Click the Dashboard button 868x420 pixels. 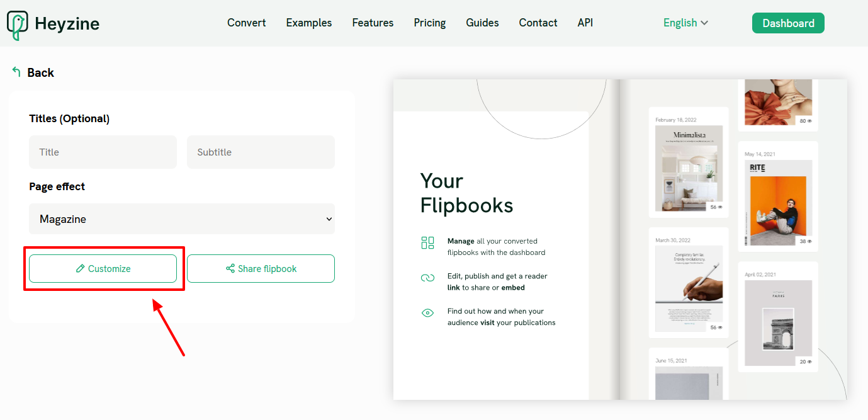788,23
